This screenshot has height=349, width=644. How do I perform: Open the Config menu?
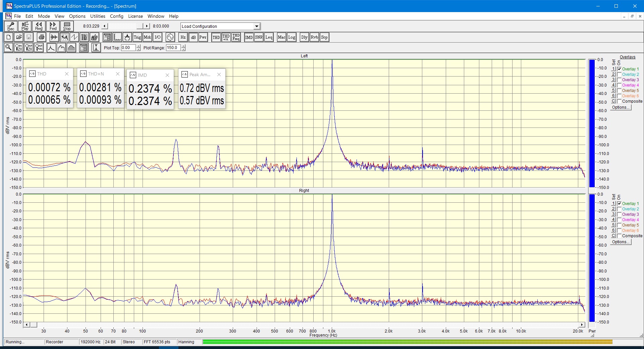coord(116,16)
